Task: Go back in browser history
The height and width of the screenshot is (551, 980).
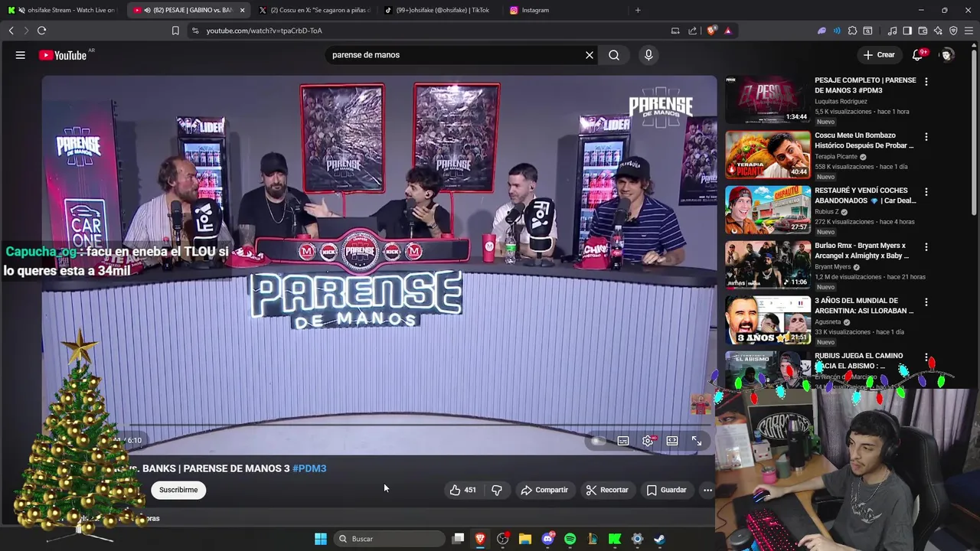Action: [x=11, y=31]
